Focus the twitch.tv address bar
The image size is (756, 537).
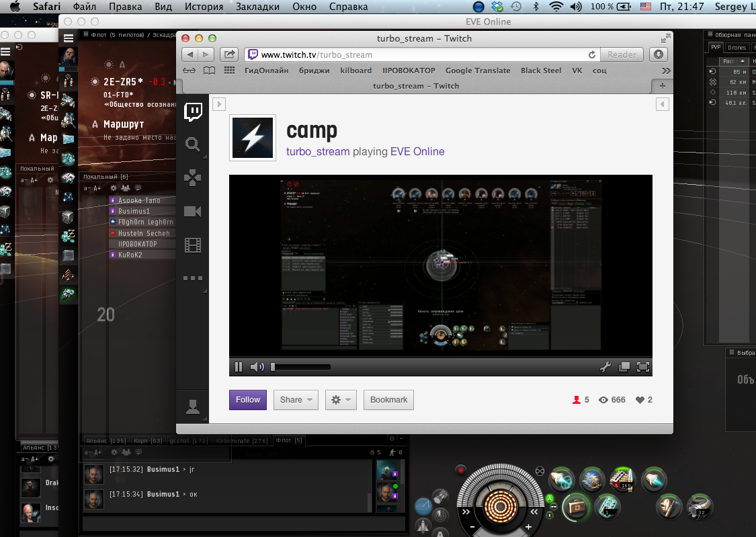point(415,54)
